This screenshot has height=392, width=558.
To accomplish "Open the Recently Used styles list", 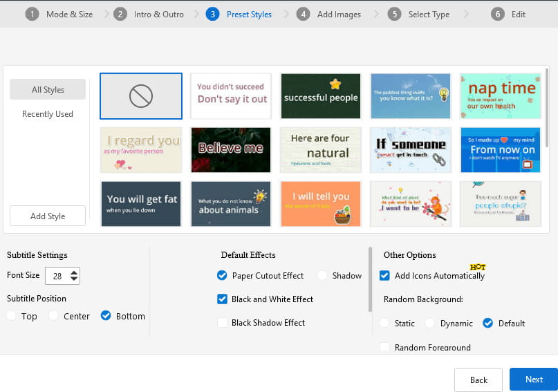I will 48,114.
